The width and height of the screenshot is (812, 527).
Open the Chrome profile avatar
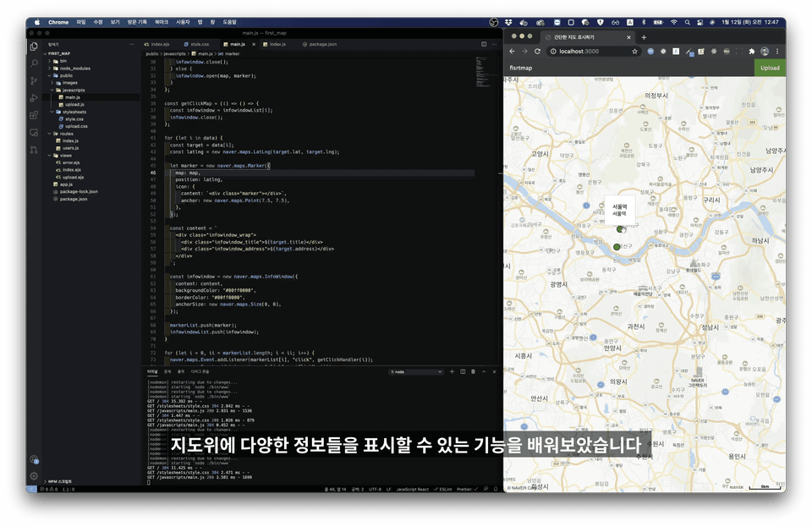765,52
